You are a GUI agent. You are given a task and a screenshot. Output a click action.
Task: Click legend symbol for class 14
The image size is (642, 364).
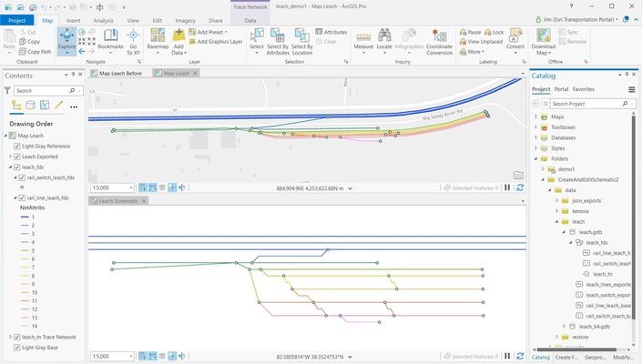[x=25, y=326]
